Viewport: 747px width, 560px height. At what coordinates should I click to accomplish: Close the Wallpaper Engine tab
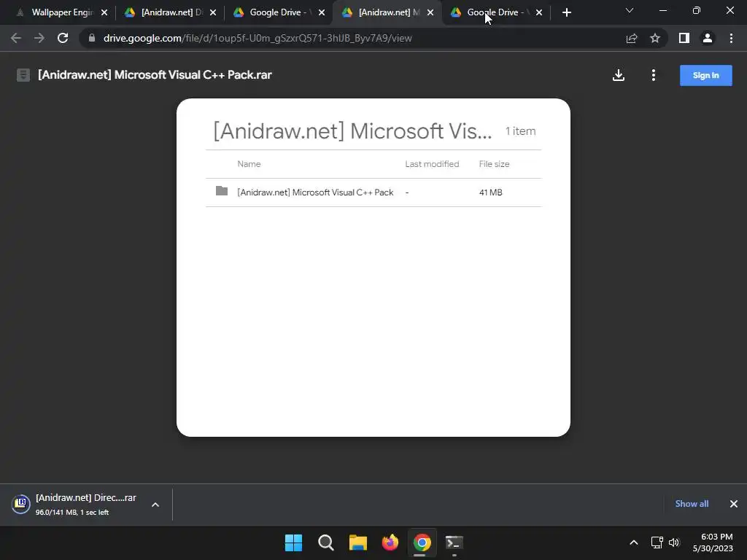(x=104, y=12)
